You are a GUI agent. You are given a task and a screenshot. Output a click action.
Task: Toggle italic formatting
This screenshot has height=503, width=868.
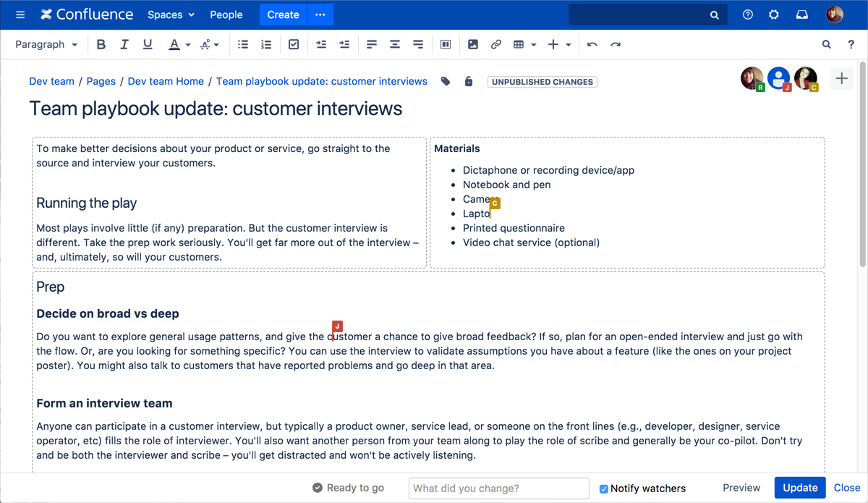tap(124, 44)
